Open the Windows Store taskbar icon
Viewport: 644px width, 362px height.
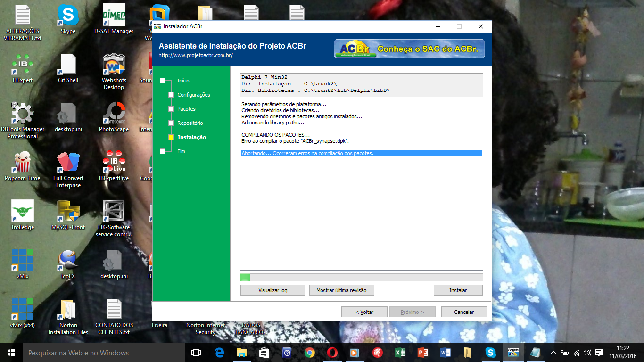[264, 353]
